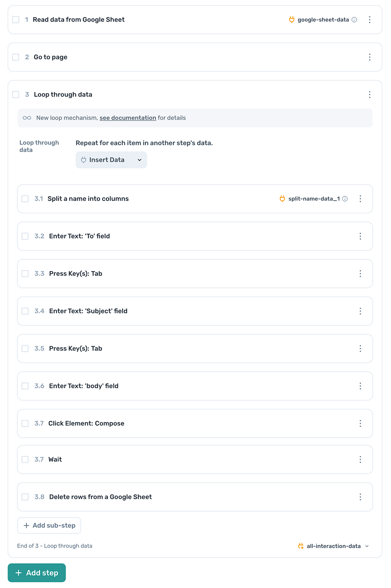Tick the checkbox for Read data from Google Sheet
The height and width of the screenshot is (588, 391).
coord(16,20)
